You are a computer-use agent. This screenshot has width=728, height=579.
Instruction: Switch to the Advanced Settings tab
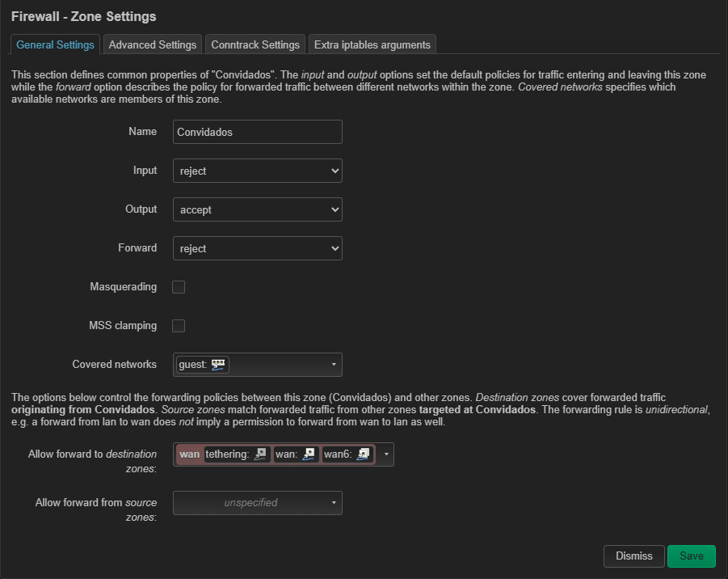[153, 44]
